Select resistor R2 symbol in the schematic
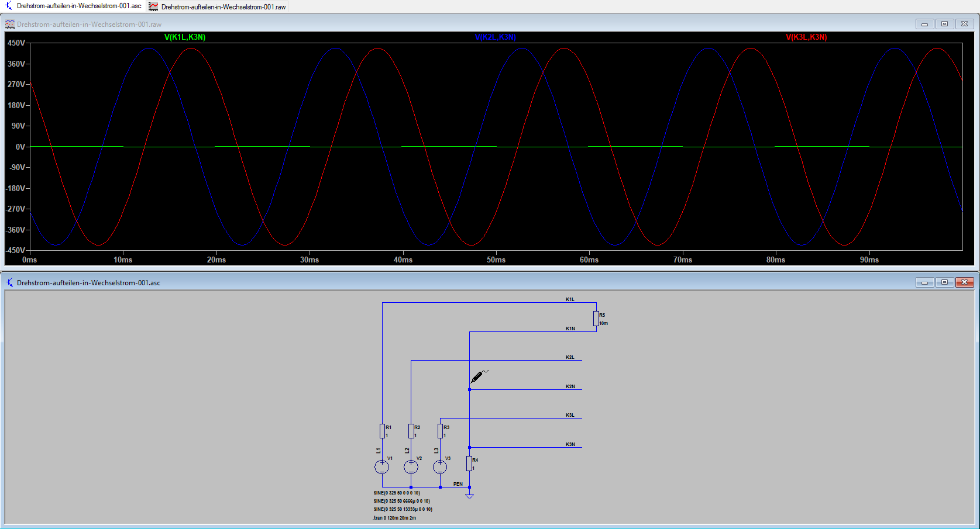 click(x=411, y=431)
